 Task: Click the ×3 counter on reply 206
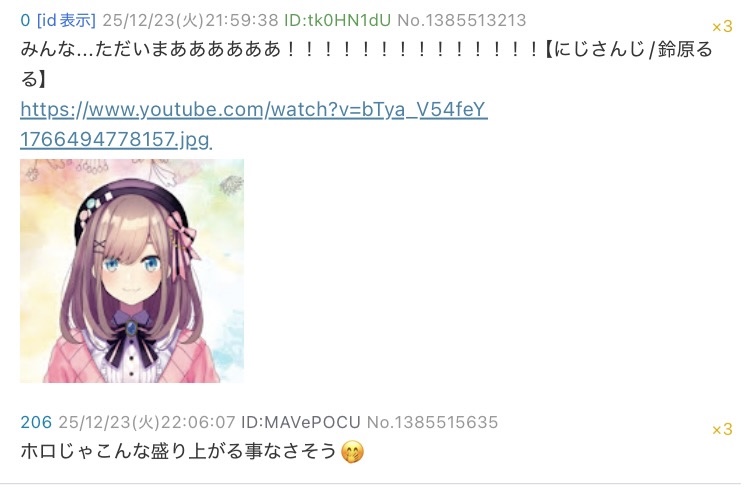722,429
